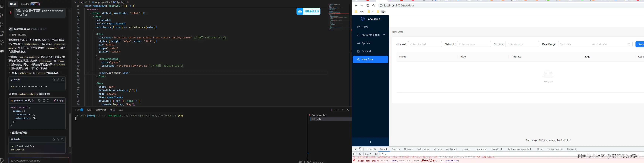This screenshot has height=163, width=644.
Task: Clear the DevTools console
Action: pos(360,154)
